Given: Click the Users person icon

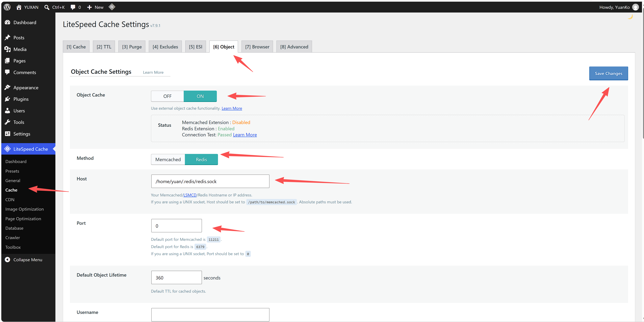Looking at the screenshot, I should (x=7, y=110).
